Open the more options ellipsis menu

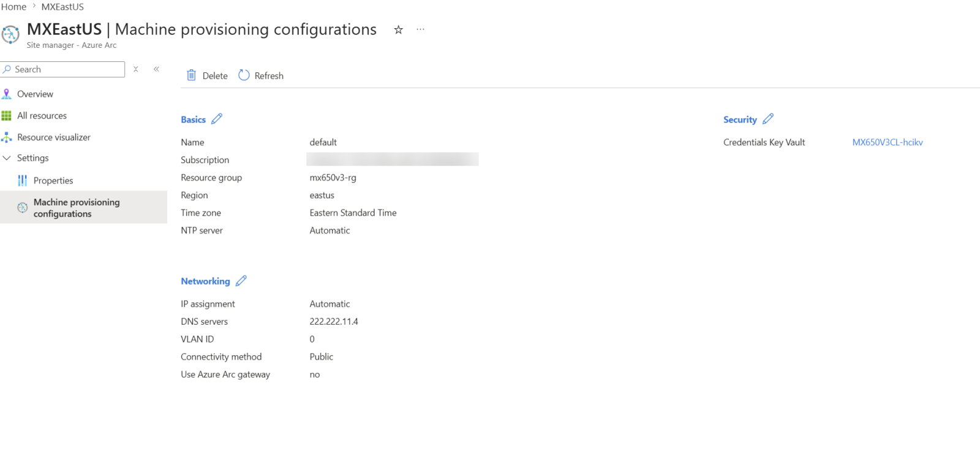click(x=420, y=29)
